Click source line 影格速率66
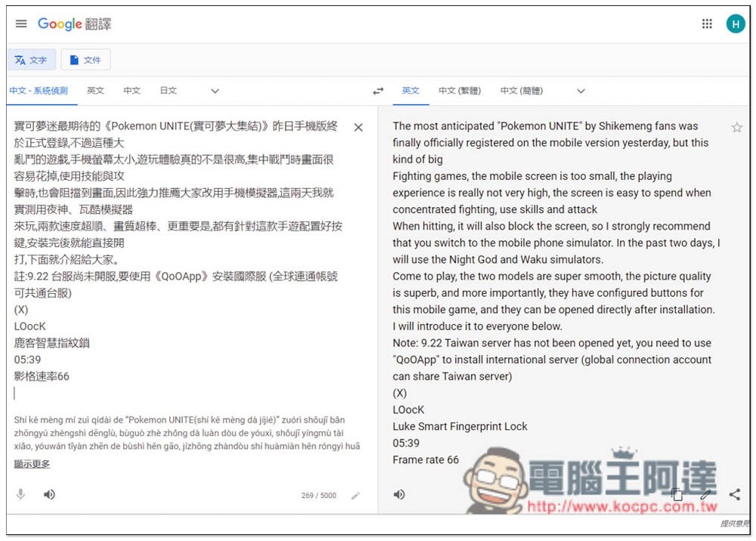This screenshot has height=541, width=756. coord(42,376)
